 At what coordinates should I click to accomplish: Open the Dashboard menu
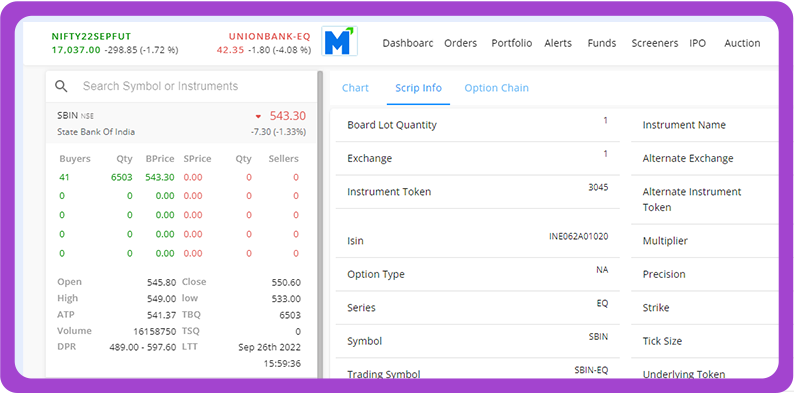408,43
